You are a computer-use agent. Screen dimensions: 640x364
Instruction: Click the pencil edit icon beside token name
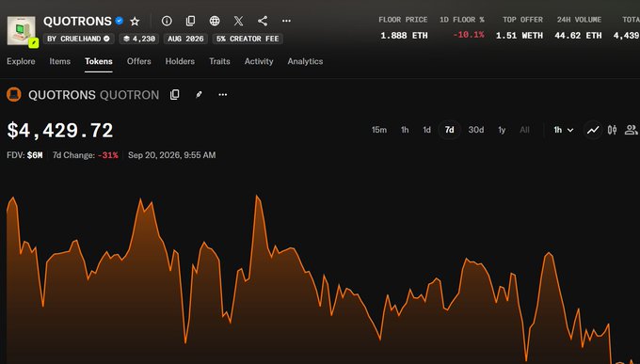click(199, 95)
